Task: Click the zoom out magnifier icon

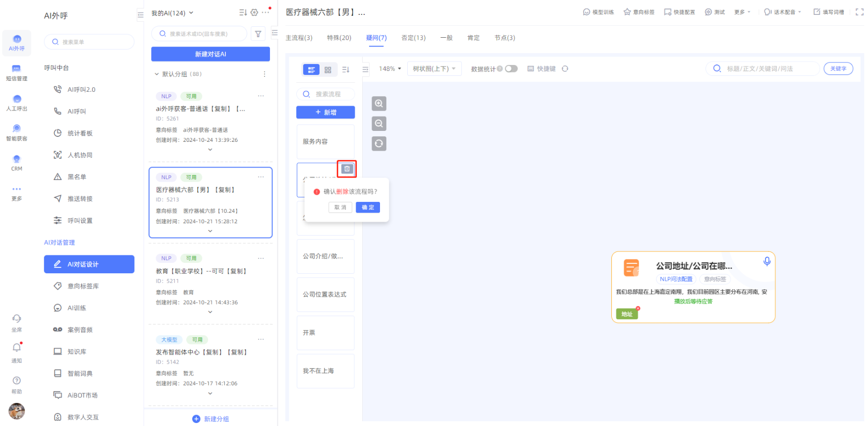Action: [x=379, y=123]
